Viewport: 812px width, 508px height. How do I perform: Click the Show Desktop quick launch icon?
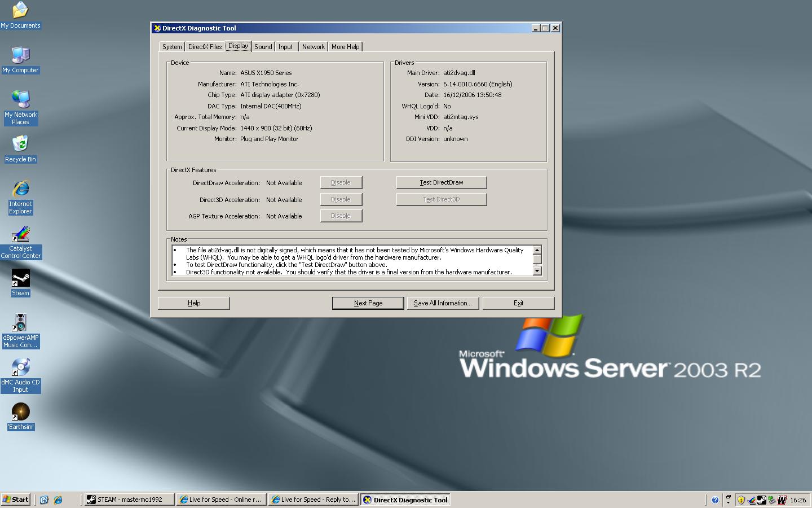[x=44, y=500]
